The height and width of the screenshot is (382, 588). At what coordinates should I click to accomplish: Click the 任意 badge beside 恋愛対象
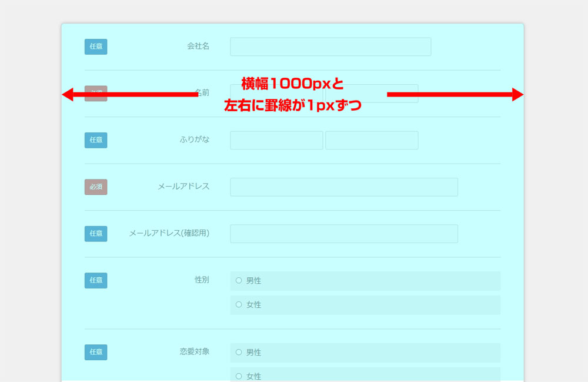[x=96, y=352]
